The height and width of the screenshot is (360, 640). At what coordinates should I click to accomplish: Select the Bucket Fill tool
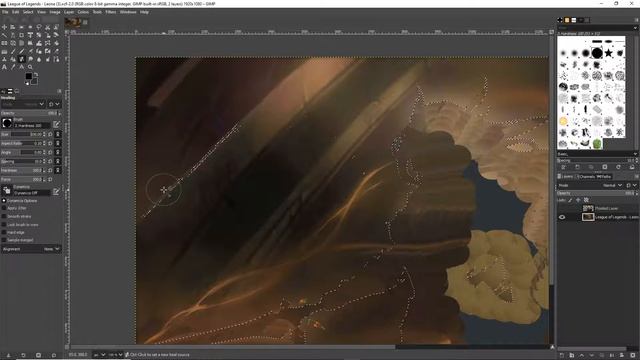pos(56,43)
